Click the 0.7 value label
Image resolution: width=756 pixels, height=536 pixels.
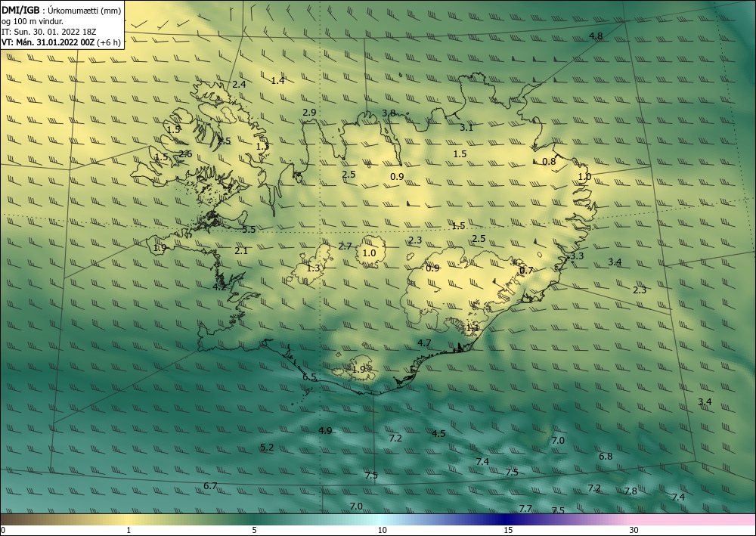526,271
